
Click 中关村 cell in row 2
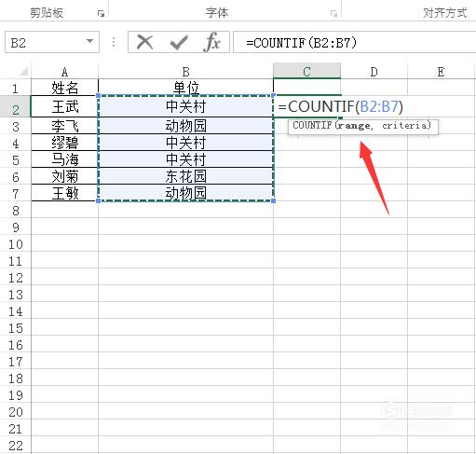pyautogui.click(x=185, y=106)
